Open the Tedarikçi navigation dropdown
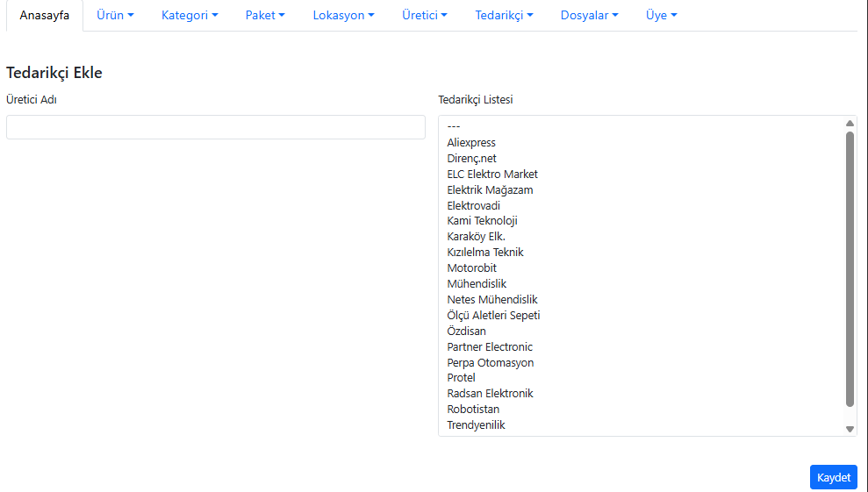 click(x=504, y=16)
